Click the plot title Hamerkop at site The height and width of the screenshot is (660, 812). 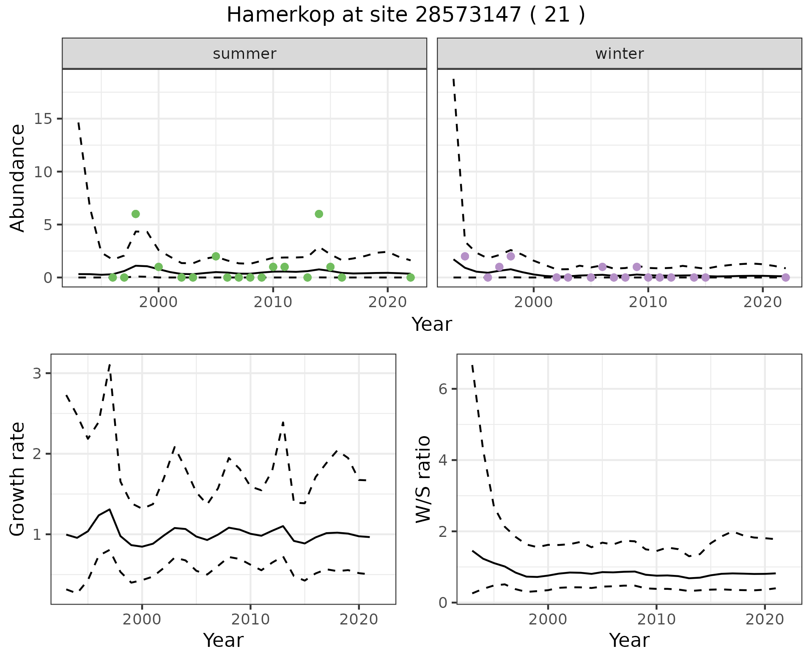click(x=406, y=15)
